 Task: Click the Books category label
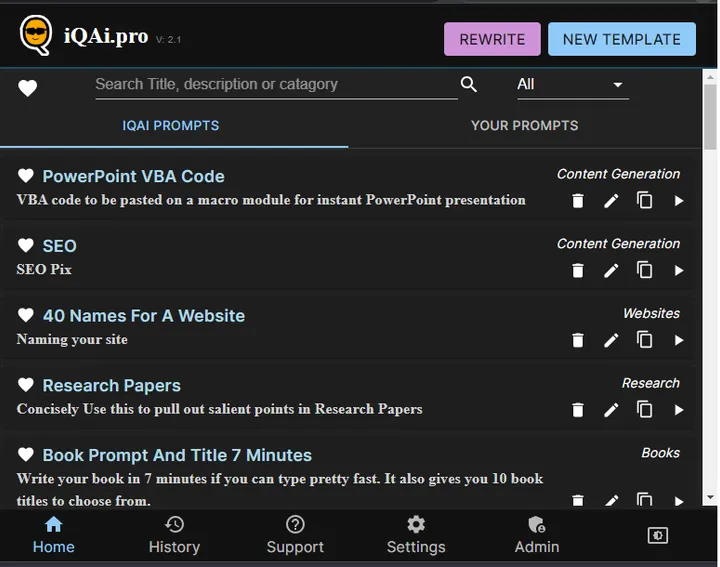(660, 453)
